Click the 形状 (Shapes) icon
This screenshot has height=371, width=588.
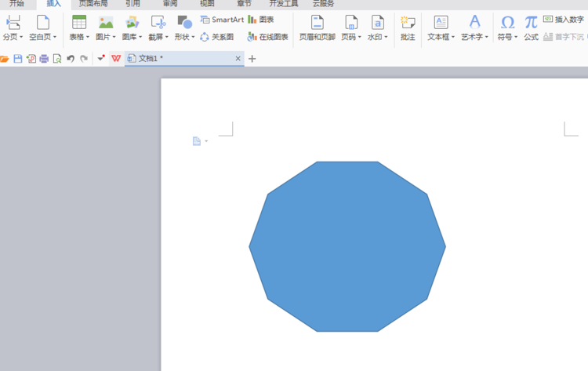[x=184, y=22]
